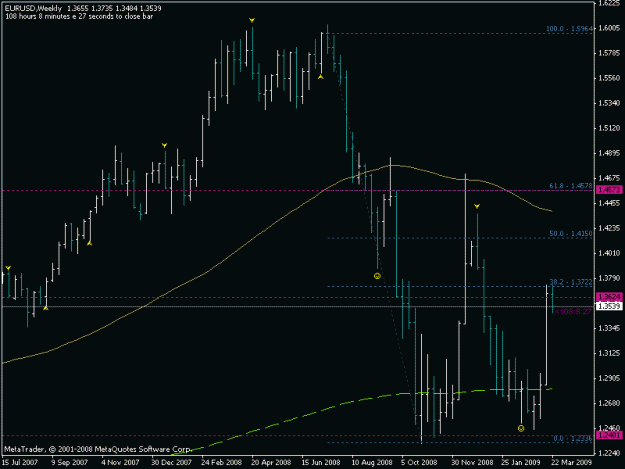Click the 1.5560 price scale label

coord(609,78)
